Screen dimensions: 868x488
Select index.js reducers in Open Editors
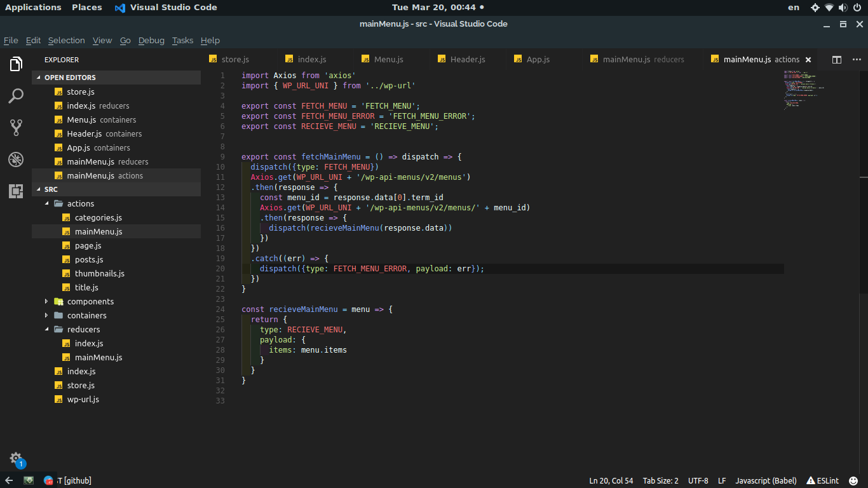point(116,105)
